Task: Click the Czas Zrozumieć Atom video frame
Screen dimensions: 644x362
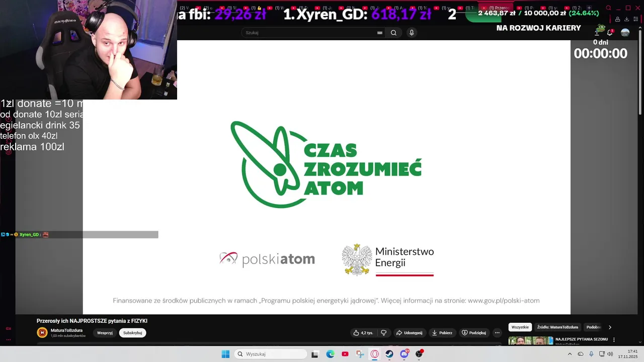Action: 327,177
